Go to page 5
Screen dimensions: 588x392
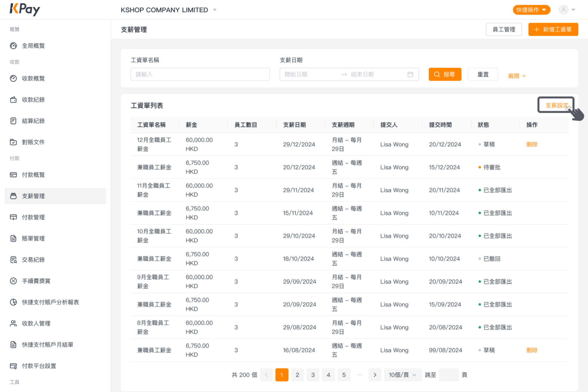[344, 375]
